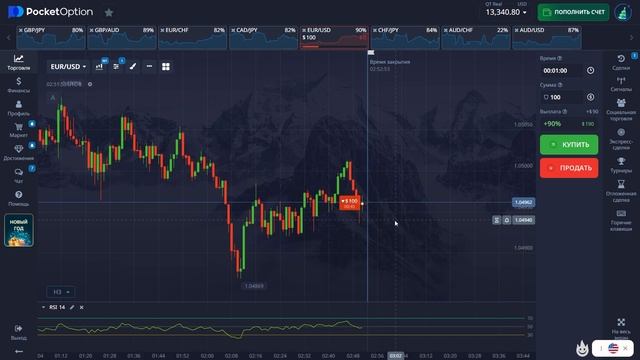The image size is (640, 360).
Task: Collapse the RSI 14 indicator panel
Action: click(x=43, y=307)
